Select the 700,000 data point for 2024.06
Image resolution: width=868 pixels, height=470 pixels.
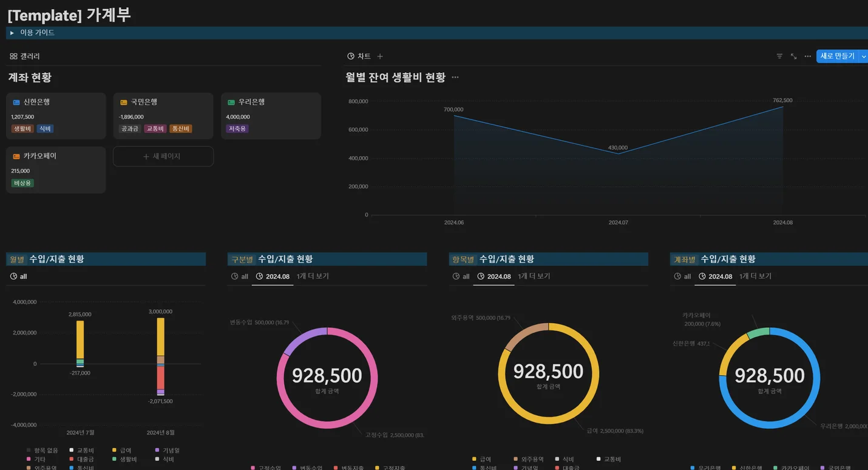(x=454, y=115)
